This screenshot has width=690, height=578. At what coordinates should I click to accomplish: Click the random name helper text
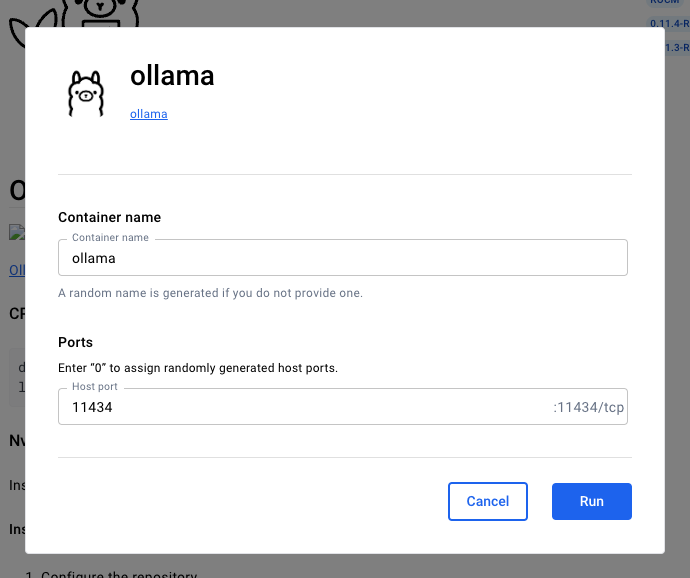[210, 293]
